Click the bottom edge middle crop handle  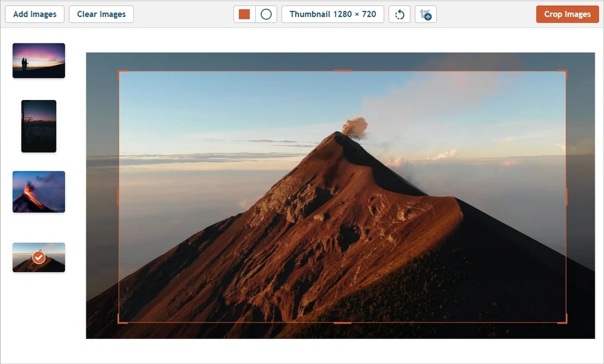(342, 322)
